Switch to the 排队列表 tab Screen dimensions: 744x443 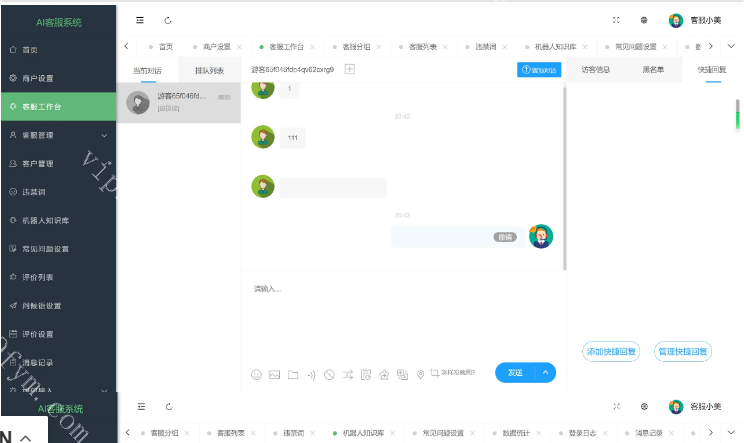point(209,71)
